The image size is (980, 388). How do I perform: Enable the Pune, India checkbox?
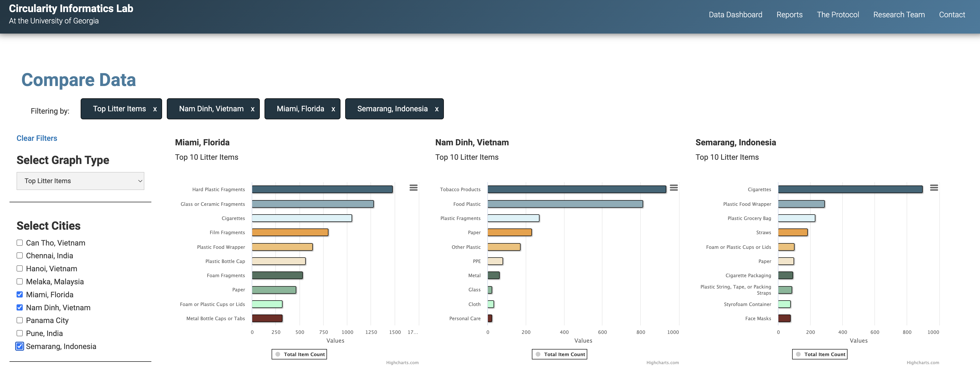(20, 333)
